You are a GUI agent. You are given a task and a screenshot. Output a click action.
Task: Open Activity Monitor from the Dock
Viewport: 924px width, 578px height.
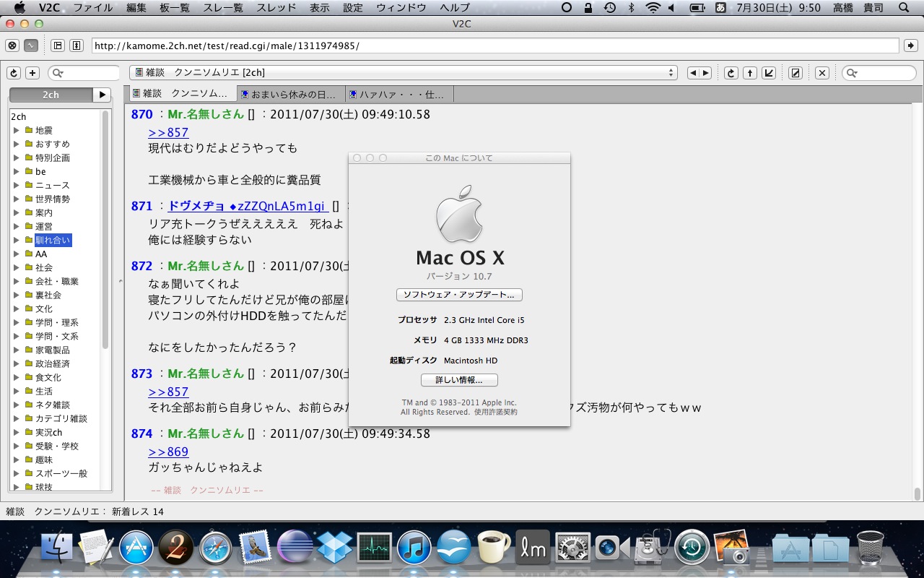(x=374, y=548)
